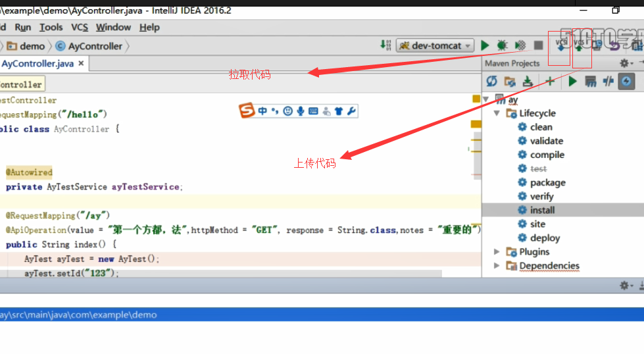Select the struck-through test phase
644x354 pixels.
(x=539, y=169)
